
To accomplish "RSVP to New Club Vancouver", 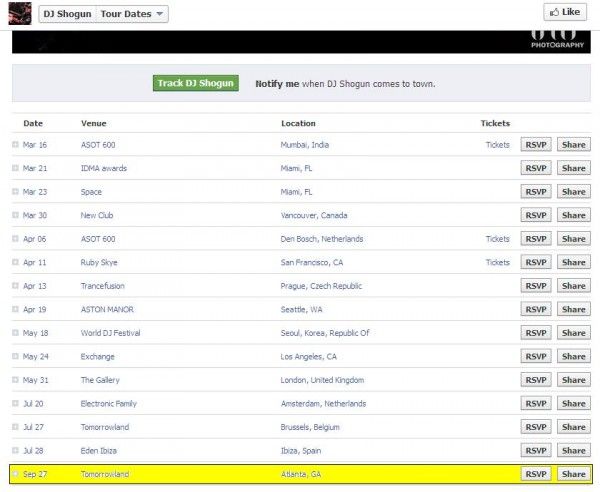I will (536, 215).
